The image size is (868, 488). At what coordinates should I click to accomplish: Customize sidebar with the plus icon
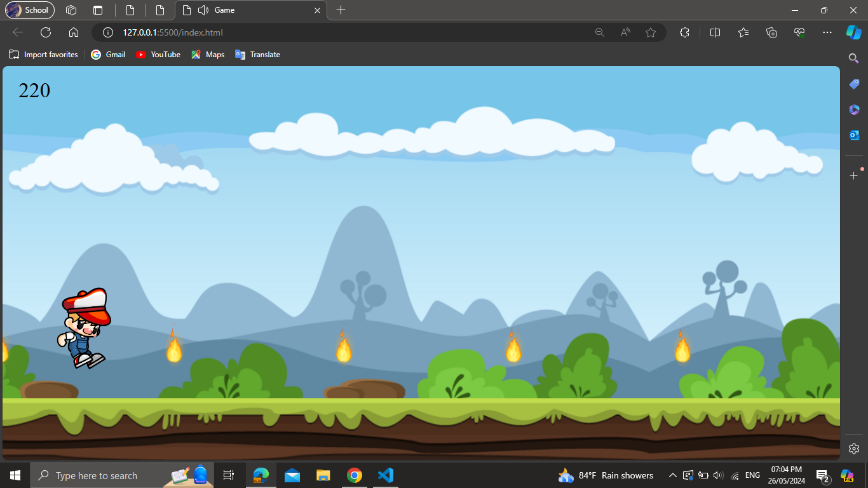point(854,175)
